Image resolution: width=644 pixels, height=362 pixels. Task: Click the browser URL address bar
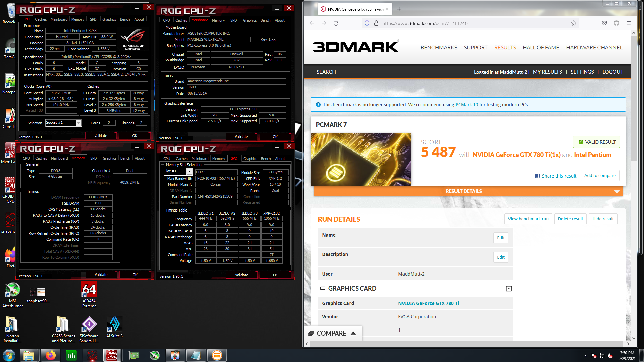point(470,23)
